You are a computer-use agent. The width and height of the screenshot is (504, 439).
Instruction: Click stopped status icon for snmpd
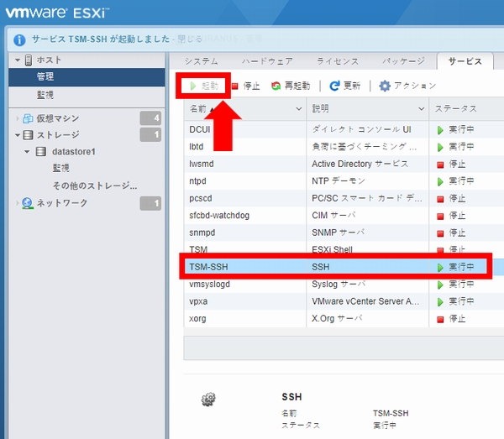(x=440, y=233)
